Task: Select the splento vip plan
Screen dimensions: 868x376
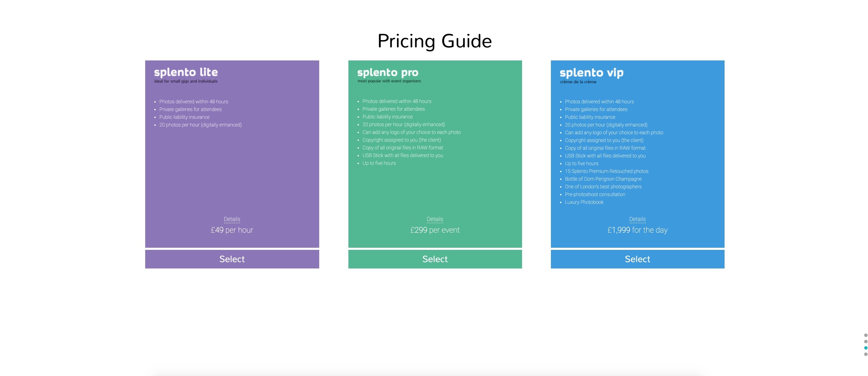Action: pos(637,259)
